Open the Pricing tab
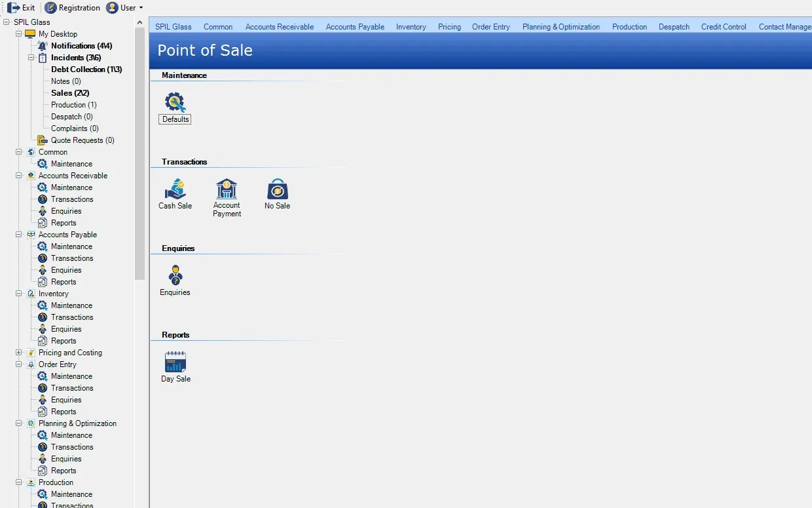The width and height of the screenshot is (812, 508). [x=449, y=27]
